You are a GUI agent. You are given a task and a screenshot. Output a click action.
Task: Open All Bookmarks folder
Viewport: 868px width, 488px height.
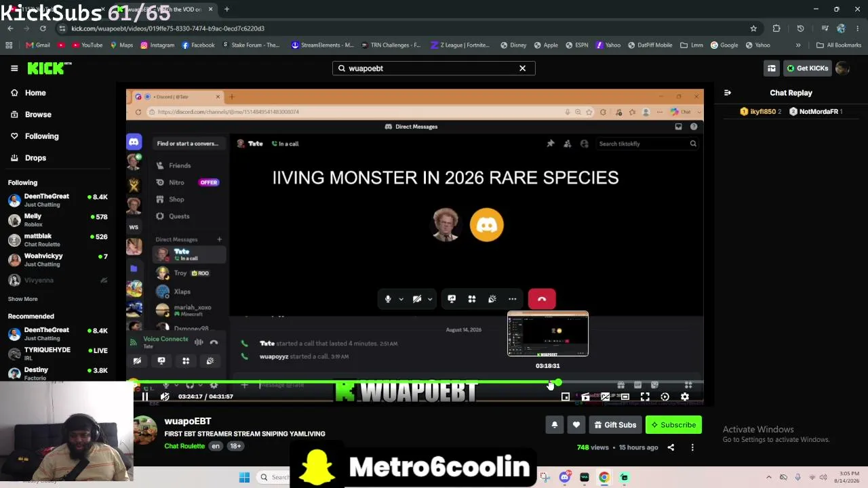[839, 45]
